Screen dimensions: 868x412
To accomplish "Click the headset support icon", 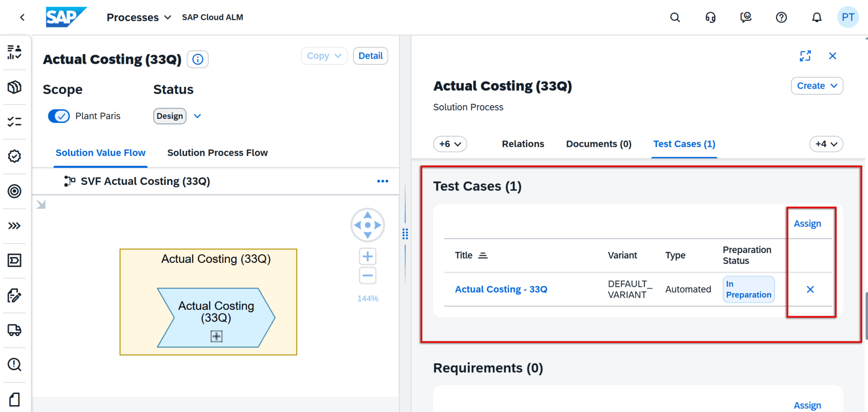I will (710, 18).
